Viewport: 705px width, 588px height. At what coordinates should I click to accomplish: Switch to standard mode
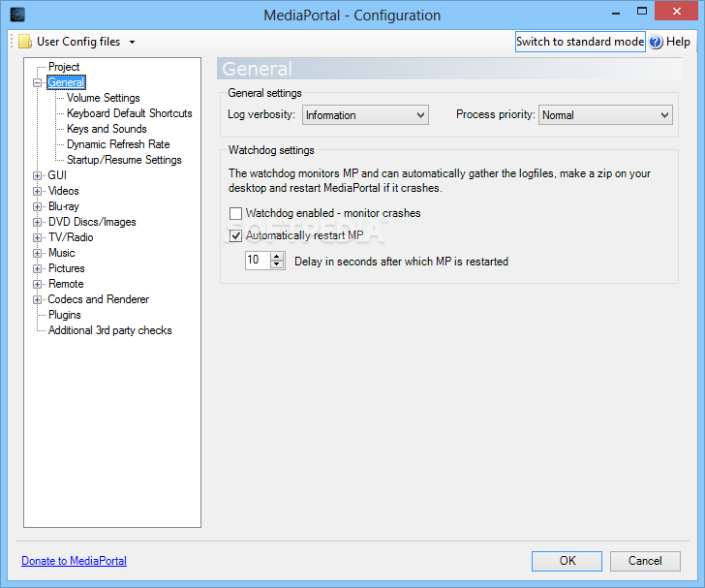point(580,42)
